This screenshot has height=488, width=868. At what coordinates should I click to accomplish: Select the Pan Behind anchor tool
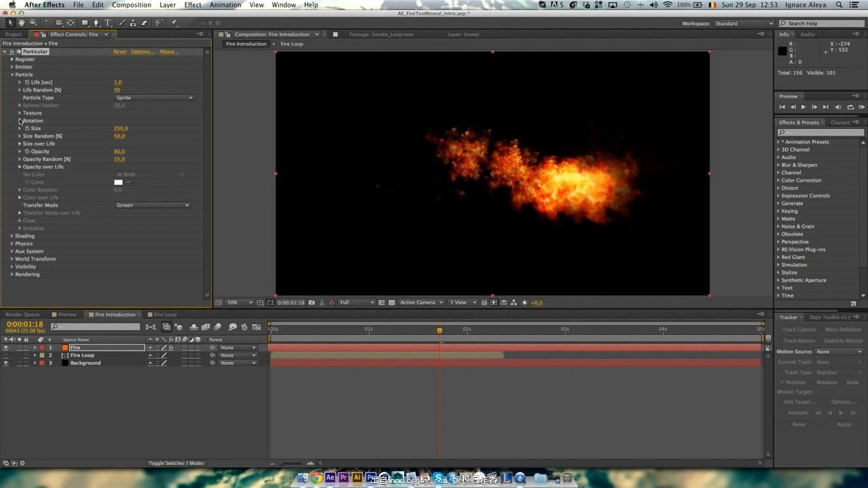[71, 23]
